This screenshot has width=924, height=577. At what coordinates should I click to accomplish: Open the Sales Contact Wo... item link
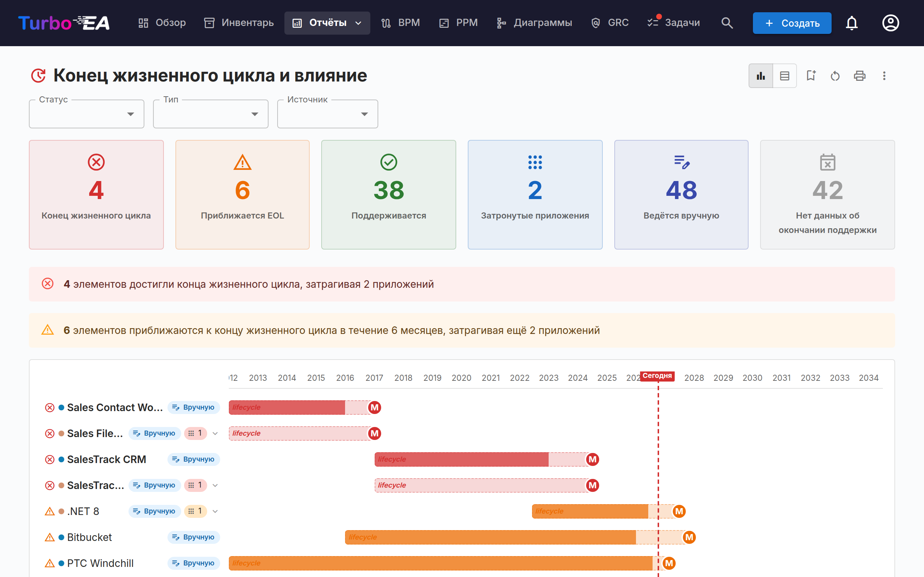tap(115, 408)
